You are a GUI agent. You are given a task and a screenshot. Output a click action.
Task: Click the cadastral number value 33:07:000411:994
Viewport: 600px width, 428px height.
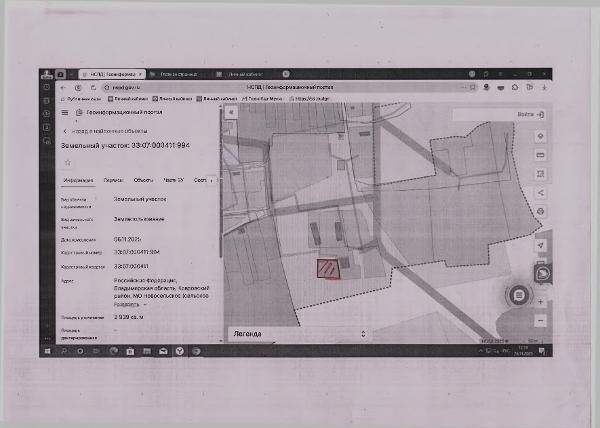(137, 252)
